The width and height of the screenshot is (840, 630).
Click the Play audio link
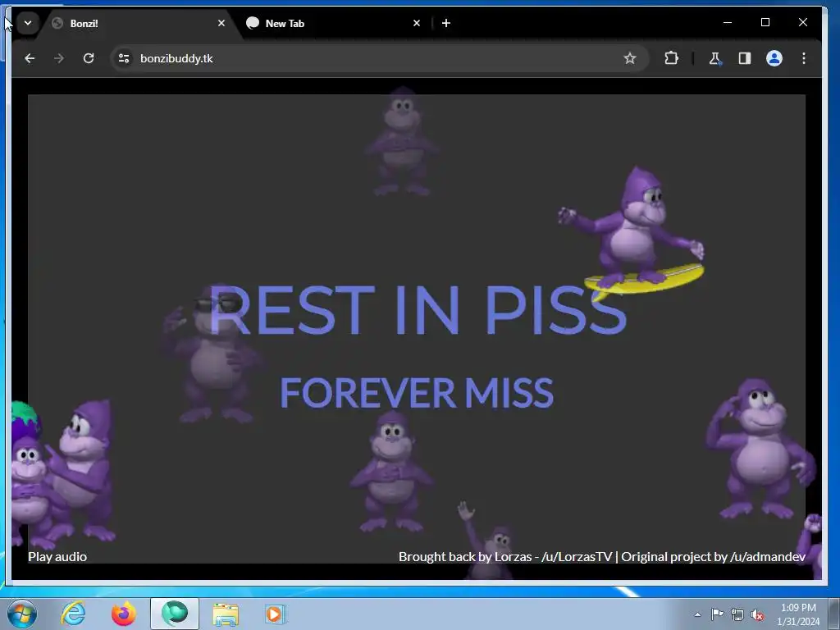click(57, 557)
